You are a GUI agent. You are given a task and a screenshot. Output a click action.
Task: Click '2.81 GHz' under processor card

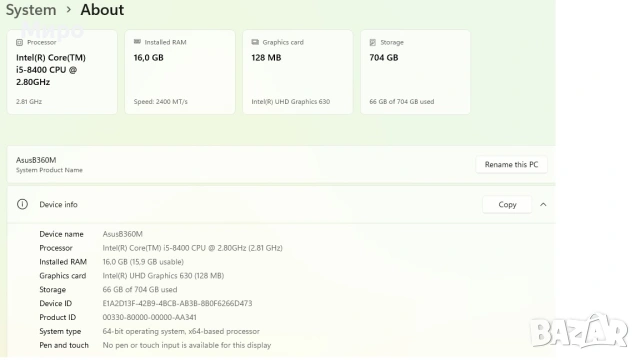tap(29, 102)
